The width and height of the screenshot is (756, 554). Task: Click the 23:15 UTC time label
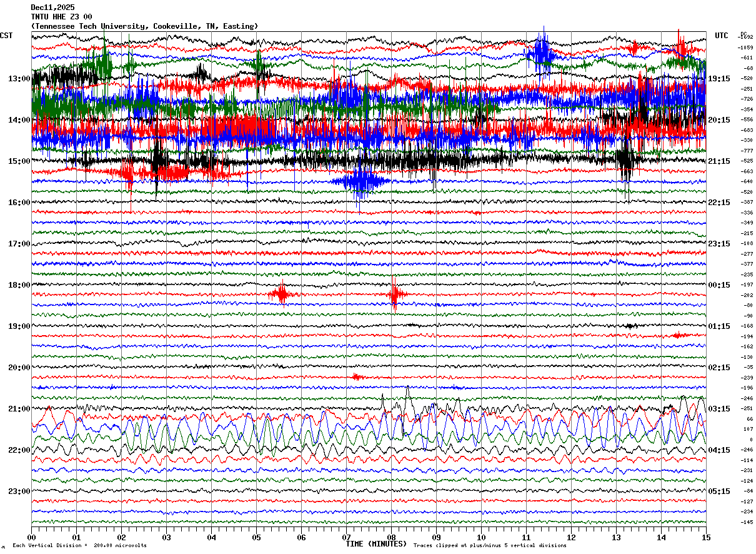point(719,244)
